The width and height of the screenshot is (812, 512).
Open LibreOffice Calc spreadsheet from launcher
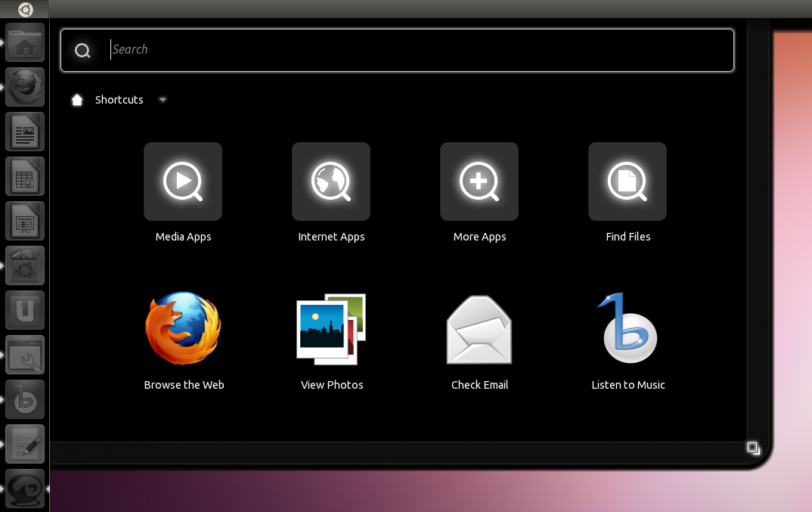point(25,176)
